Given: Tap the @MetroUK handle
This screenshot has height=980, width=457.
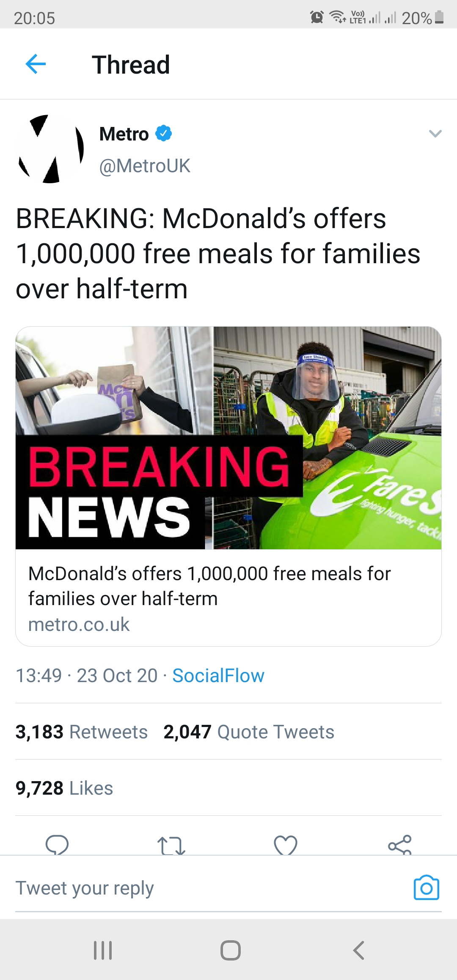Looking at the screenshot, I should pos(145,166).
